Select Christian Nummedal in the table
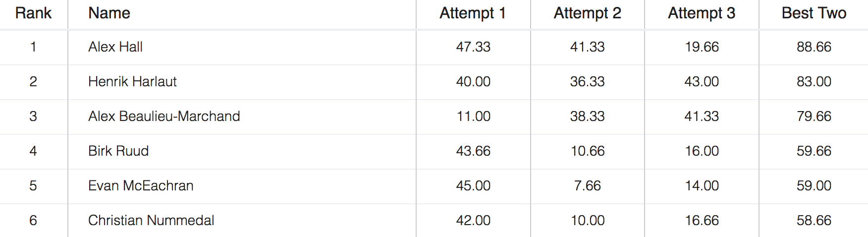The width and height of the screenshot is (868, 237). pos(151,221)
